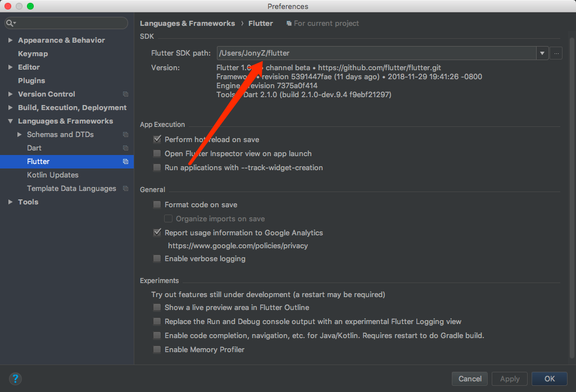The image size is (576, 392).
Task: Select Flutter settings page
Action: pyautogui.click(x=67, y=162)
